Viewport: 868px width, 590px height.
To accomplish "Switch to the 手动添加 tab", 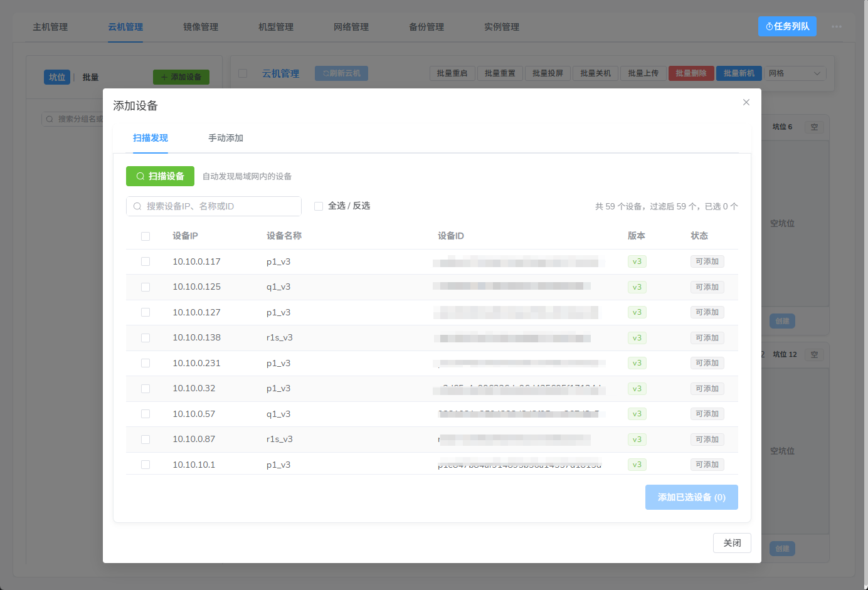I will [225, 138].
